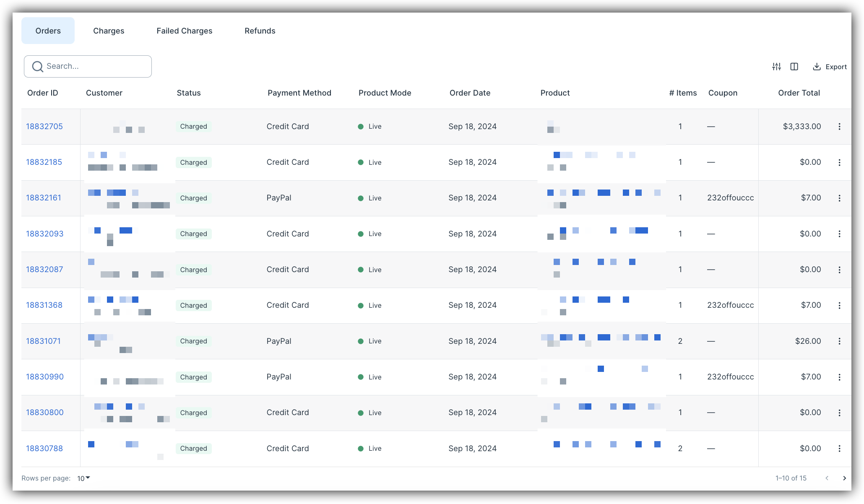
Task: Click the Export download button
Action: pyautogui.click(x=830, y=67)
